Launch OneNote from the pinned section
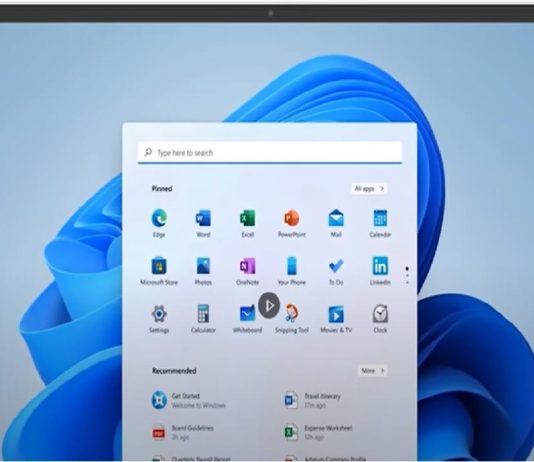534x462 pixels. coord(248,266)
